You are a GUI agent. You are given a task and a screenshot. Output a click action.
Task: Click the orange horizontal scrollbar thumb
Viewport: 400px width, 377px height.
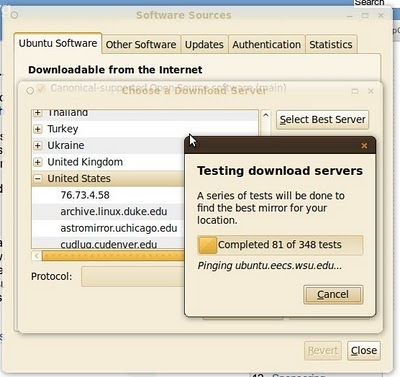[113, 256]
